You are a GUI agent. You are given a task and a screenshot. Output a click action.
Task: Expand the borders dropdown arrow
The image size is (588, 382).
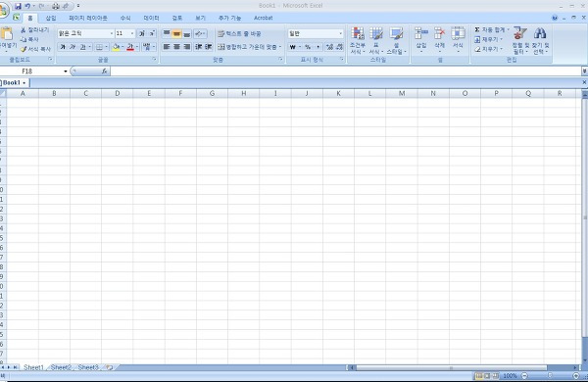(107, 47)
